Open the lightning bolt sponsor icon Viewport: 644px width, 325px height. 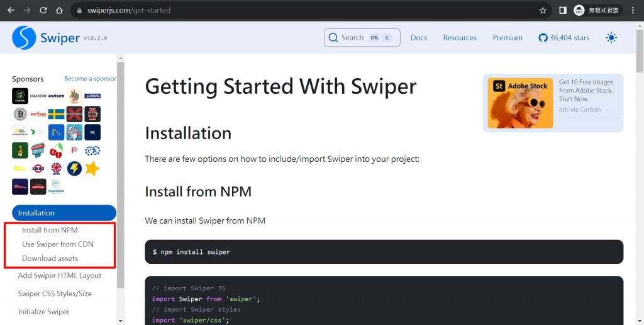(74, 168)
